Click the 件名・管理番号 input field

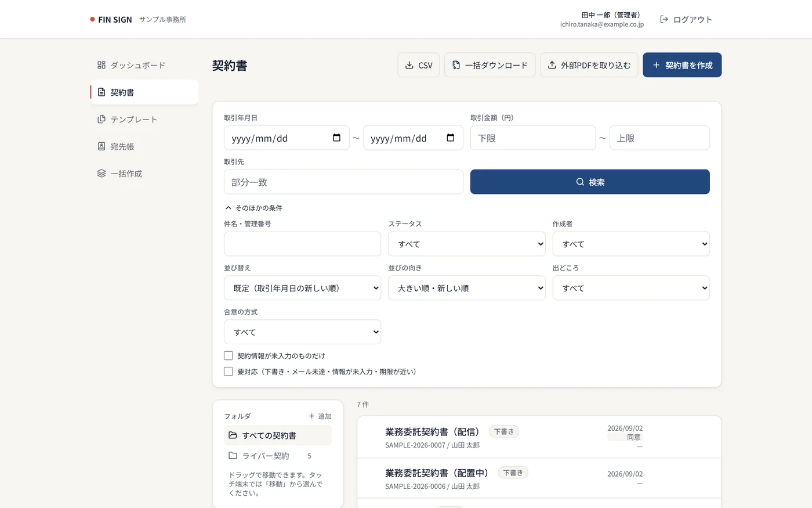click(302, 244)
